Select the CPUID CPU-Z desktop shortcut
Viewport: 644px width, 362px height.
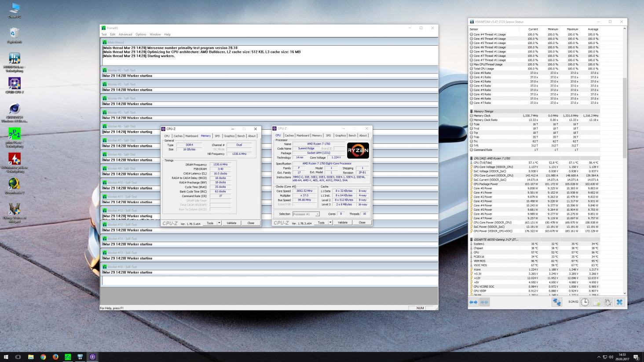tap(15, 86)
